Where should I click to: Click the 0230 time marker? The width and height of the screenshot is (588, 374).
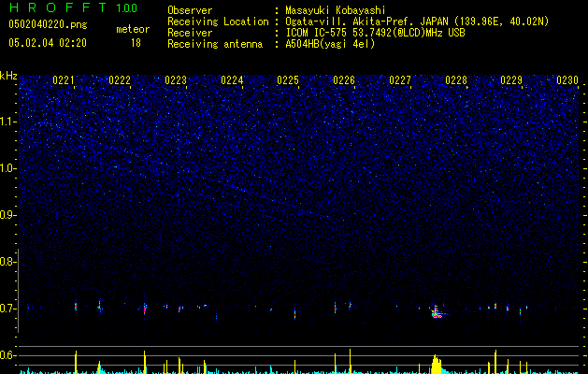[567, 80]
